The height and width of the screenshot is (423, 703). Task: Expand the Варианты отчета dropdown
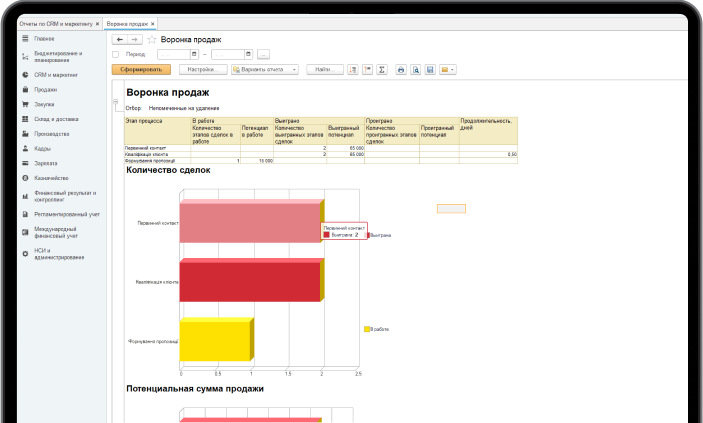tap(265, 70)
